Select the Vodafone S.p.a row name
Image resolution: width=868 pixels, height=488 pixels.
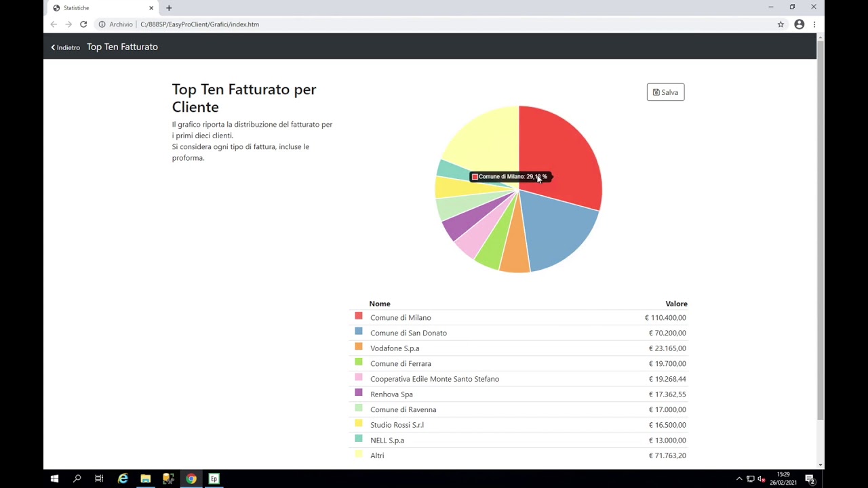pos(395,348)
